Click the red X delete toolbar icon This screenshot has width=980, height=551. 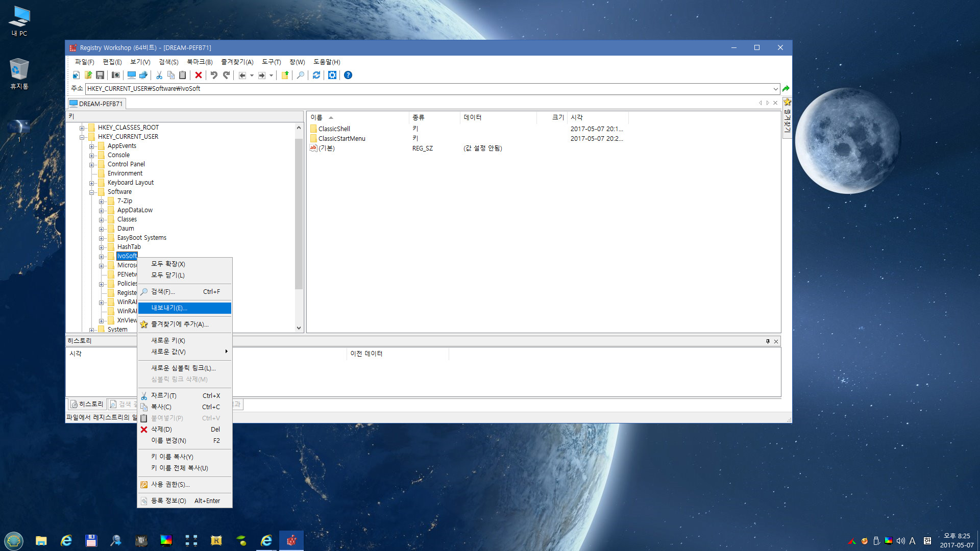point(199,76)
